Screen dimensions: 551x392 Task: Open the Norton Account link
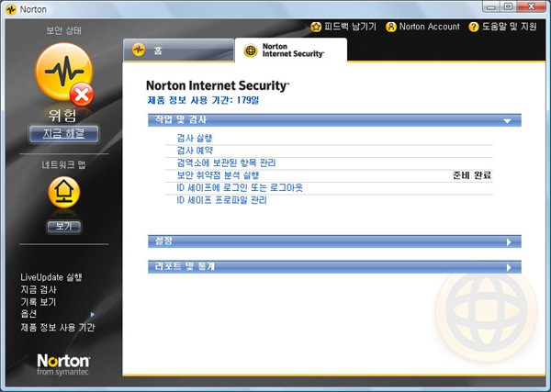coord(429,27)
